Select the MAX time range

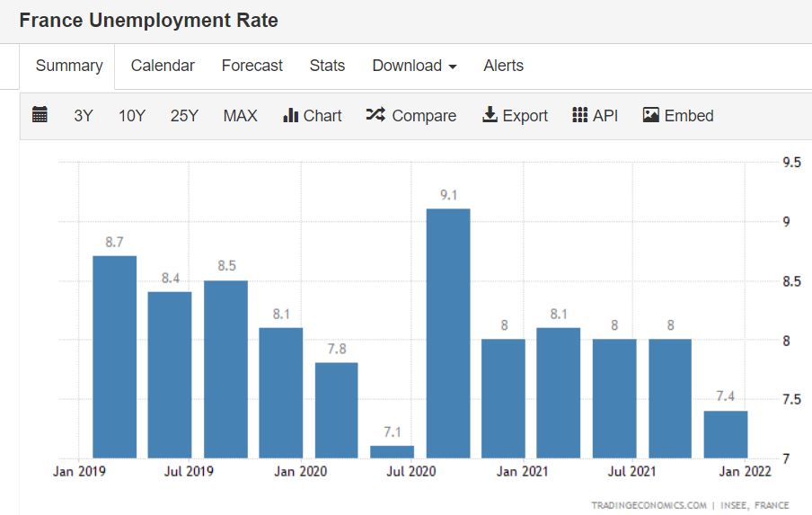[241, 116]
